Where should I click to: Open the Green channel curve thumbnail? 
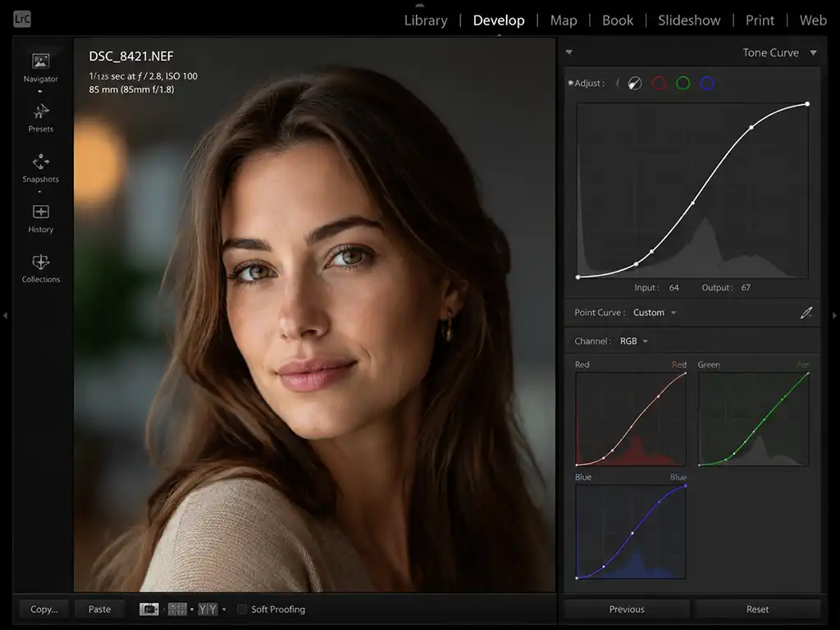[753, 419]
